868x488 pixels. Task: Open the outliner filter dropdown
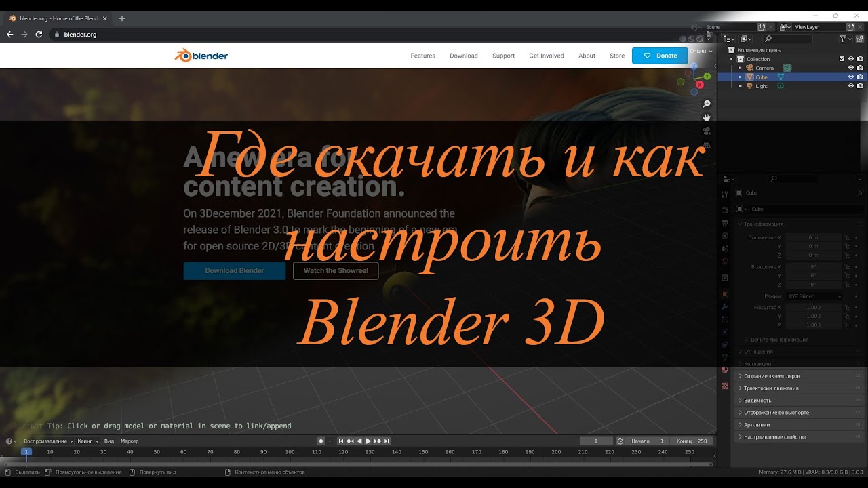[845, 39]
